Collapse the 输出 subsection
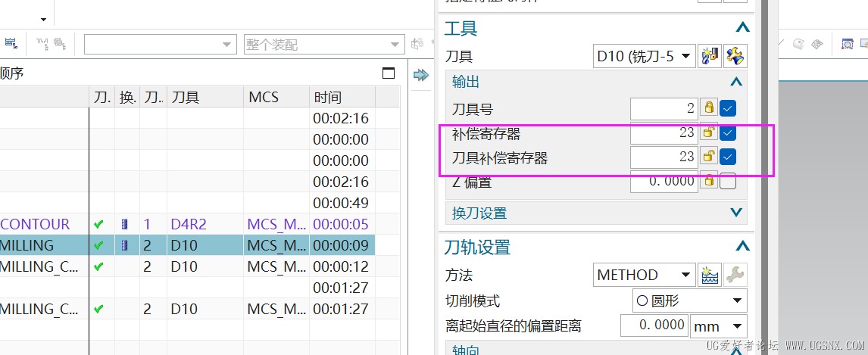This screenshot has height=355, width=868. click(x=735, y=82)
